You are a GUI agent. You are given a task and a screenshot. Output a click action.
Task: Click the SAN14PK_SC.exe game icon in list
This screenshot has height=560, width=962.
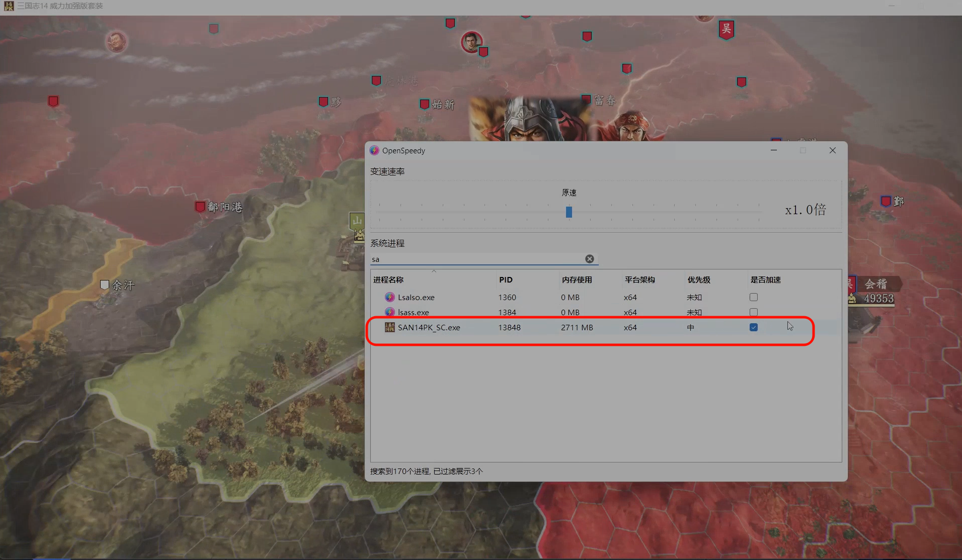coord(389,327)
